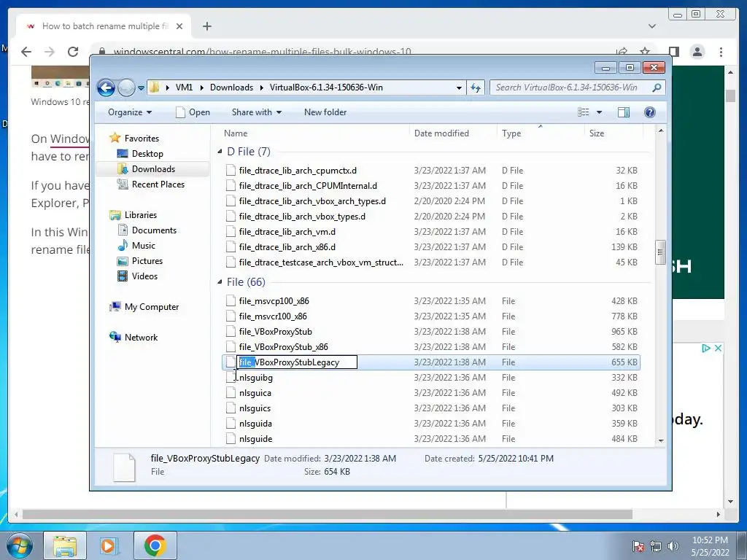Select file_dtrace_lib_arch_x86.d

(x=287, y=247)
